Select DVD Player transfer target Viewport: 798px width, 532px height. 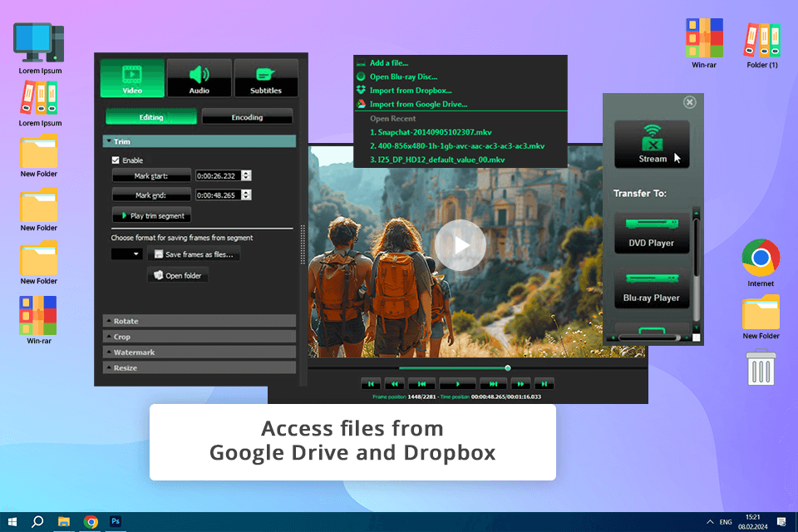[652, 233]
